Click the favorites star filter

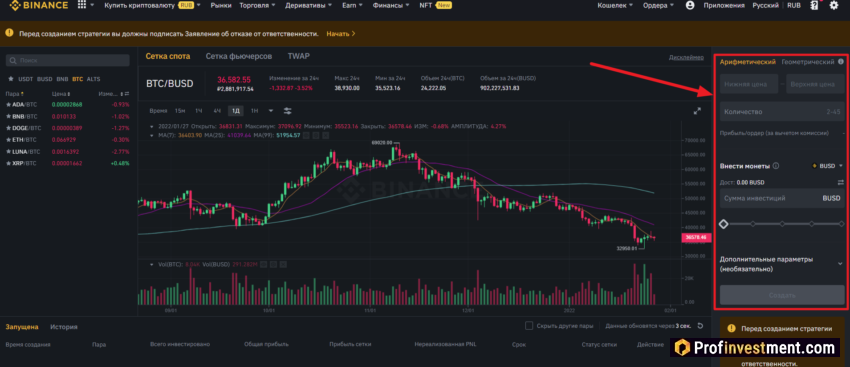tap(10, 79)
